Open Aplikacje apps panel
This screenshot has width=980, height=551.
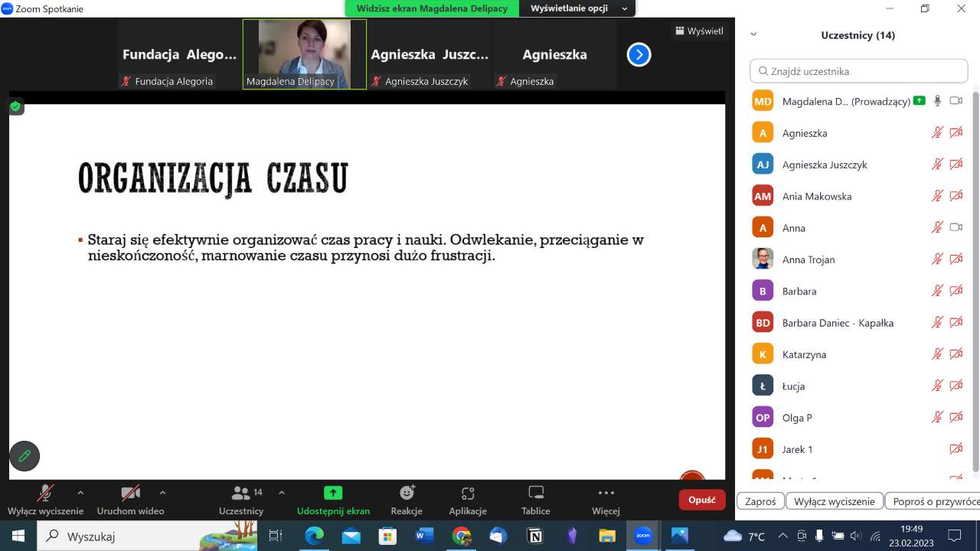tap(468, 500)
